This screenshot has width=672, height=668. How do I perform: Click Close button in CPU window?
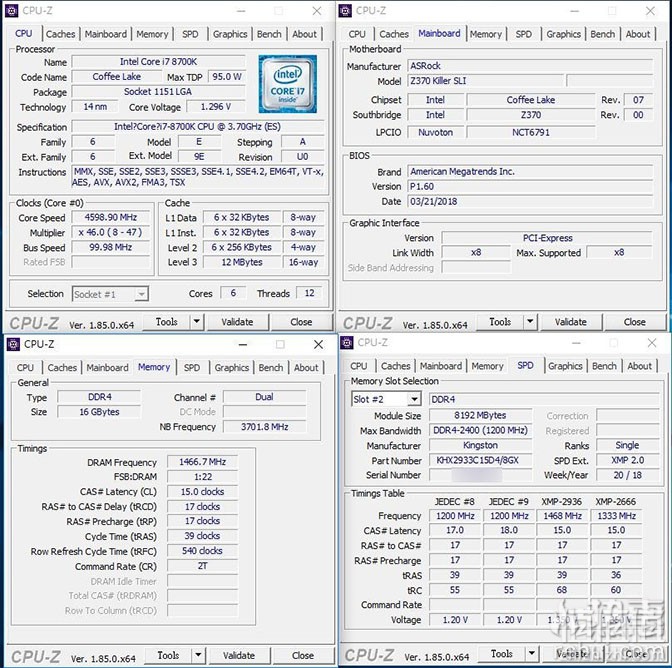(x=301, y=322)
